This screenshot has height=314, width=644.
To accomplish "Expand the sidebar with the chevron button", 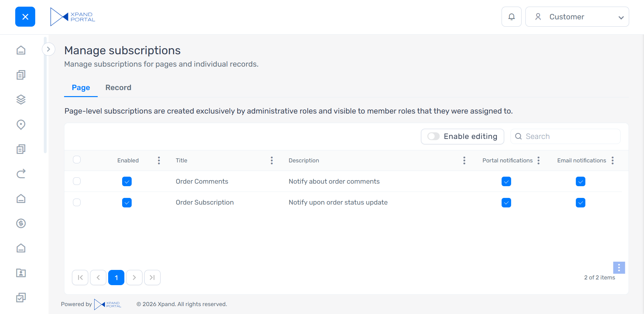I will (49, 49).
